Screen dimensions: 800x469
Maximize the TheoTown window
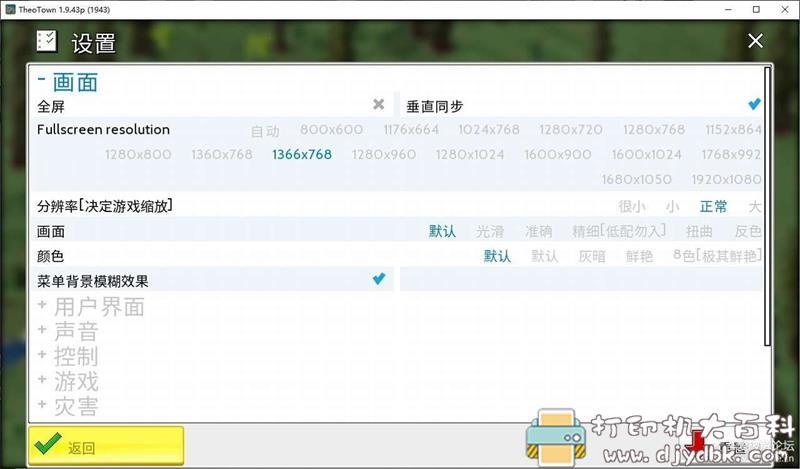tap(756, 9)
